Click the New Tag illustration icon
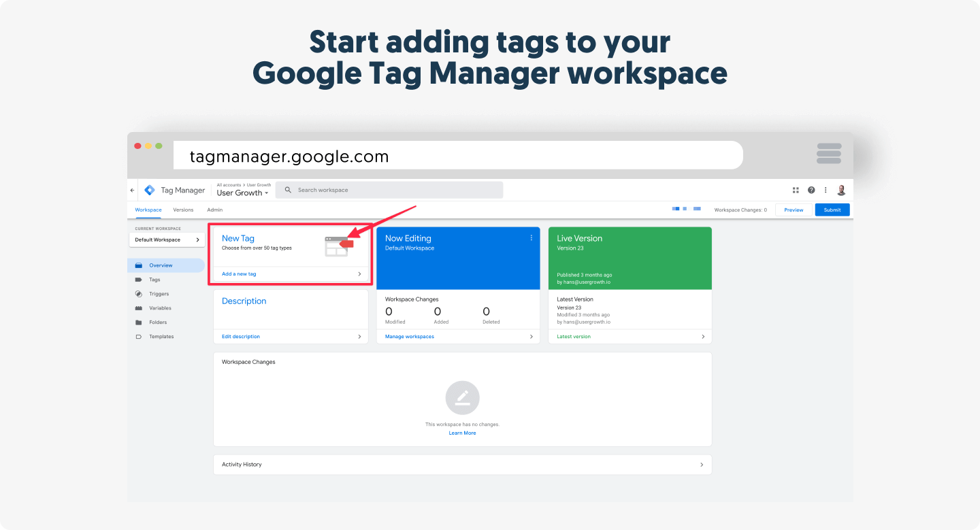This screenshot has height=530, width=980. pos(338,246)
